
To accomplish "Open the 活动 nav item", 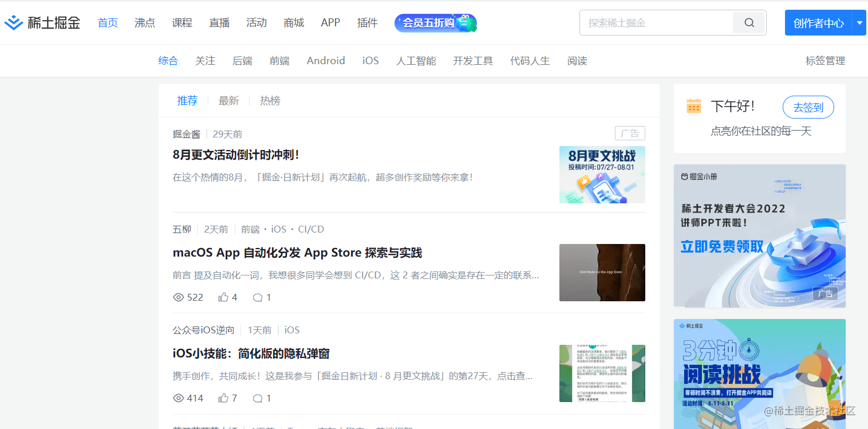I will point(257,23).
